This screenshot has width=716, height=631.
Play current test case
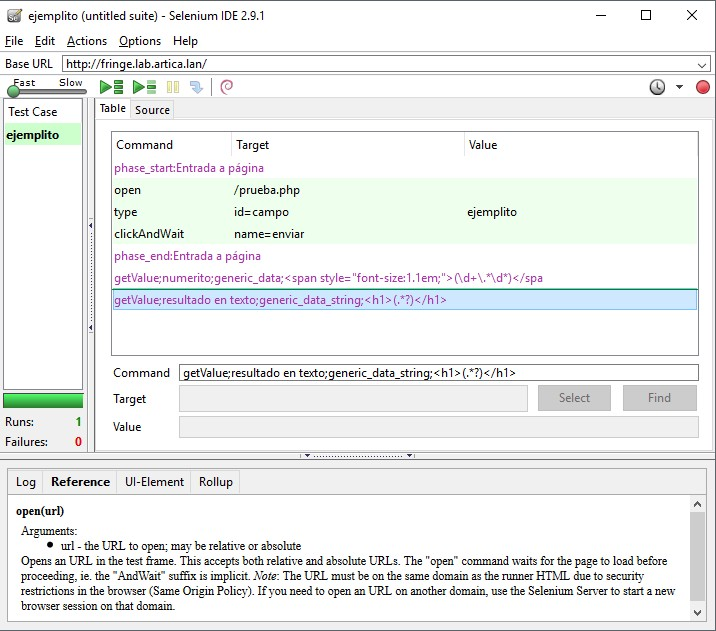point(144,87)
